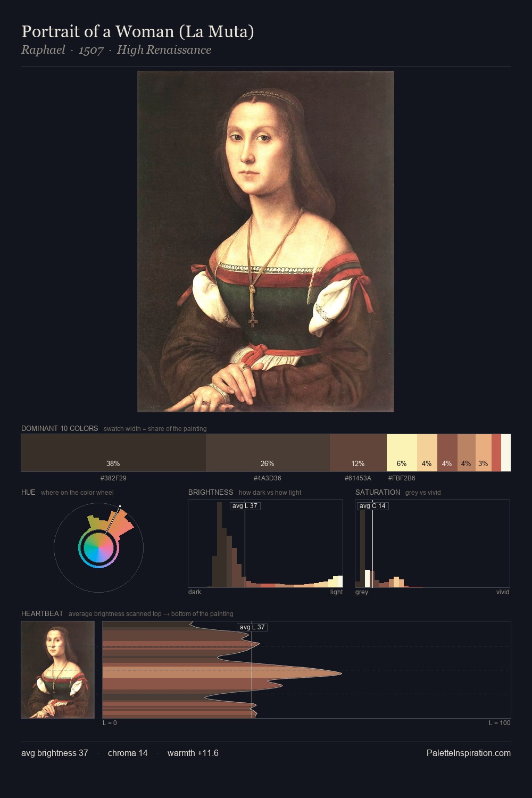This screenshot has height=798, width=532.
Task: Click the small painting thumbnail beside Heartbeat chart
Action: [x=57, y=670]
